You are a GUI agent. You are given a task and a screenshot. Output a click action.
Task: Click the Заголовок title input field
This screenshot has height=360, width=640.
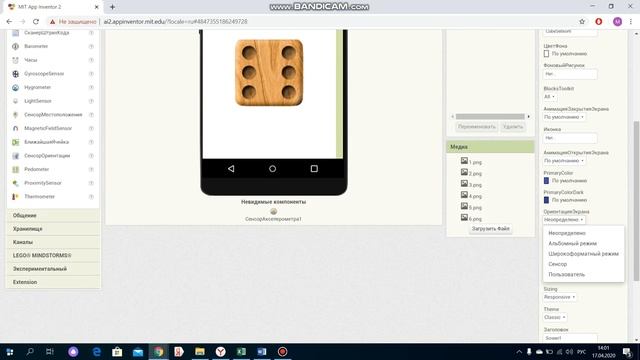570,338
